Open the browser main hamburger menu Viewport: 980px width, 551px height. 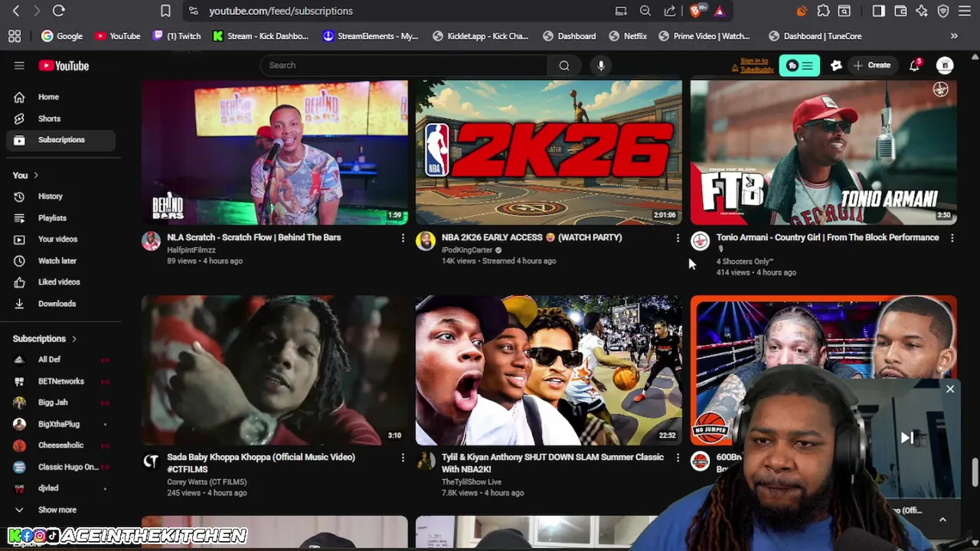[965, 11]
